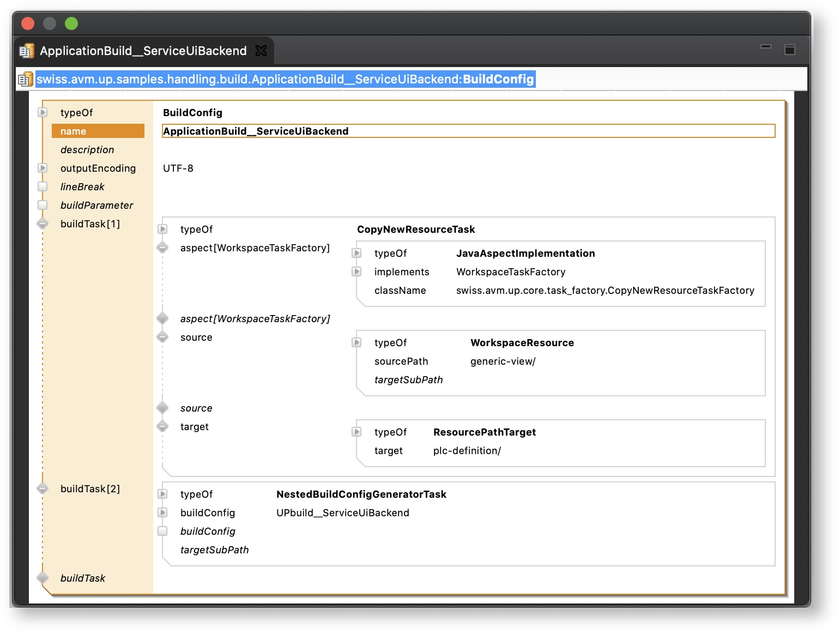Toggle the lineBreak checkbox
This screenshot has height=634, width=840.
click(x=43, y=186)
